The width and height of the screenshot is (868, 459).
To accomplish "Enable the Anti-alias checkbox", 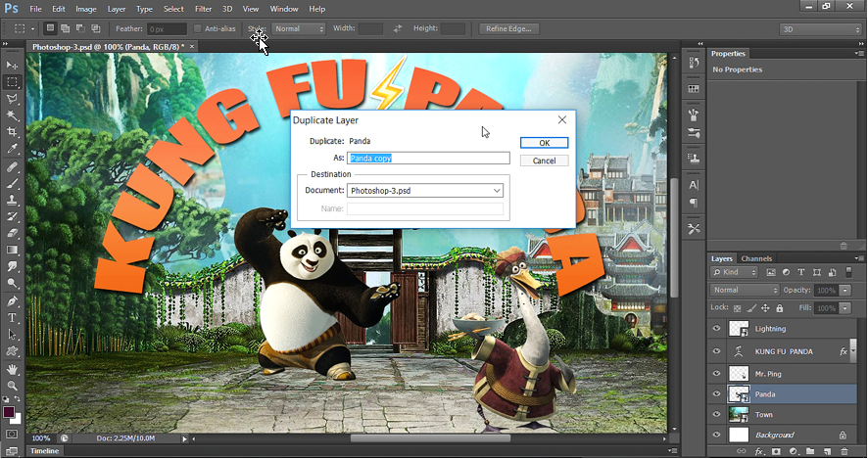I will click(x=198, y=28).
